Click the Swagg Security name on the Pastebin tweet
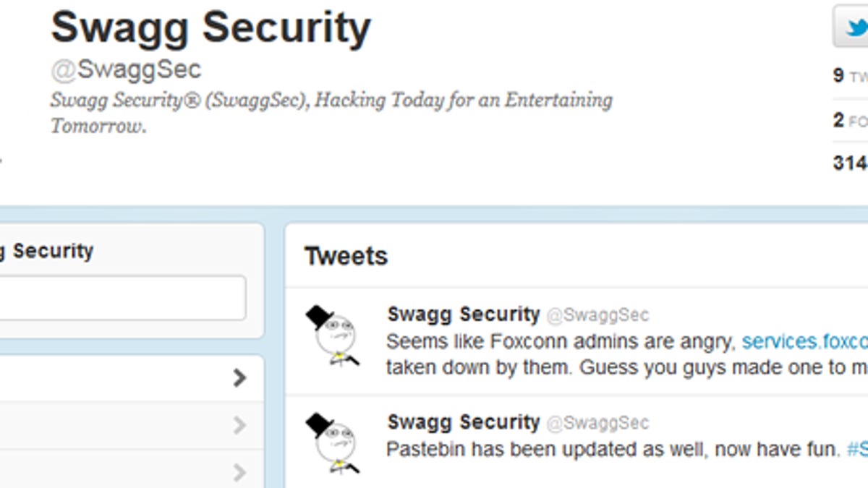868x488 pixels. pos(463,422)
